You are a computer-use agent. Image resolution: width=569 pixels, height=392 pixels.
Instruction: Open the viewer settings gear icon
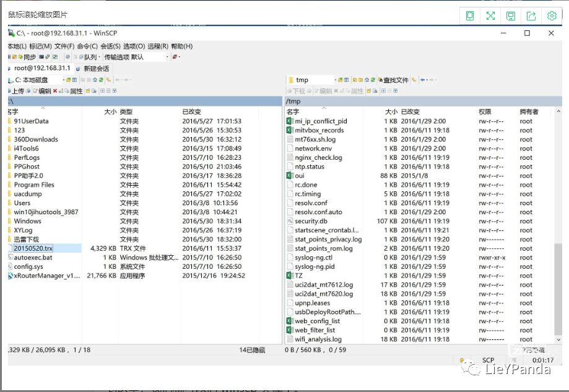click(552, 16)
